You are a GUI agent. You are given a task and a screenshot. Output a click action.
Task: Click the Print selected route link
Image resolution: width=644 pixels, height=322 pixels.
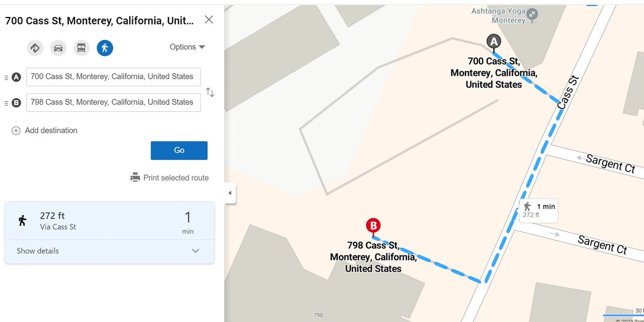coord(176,178)
